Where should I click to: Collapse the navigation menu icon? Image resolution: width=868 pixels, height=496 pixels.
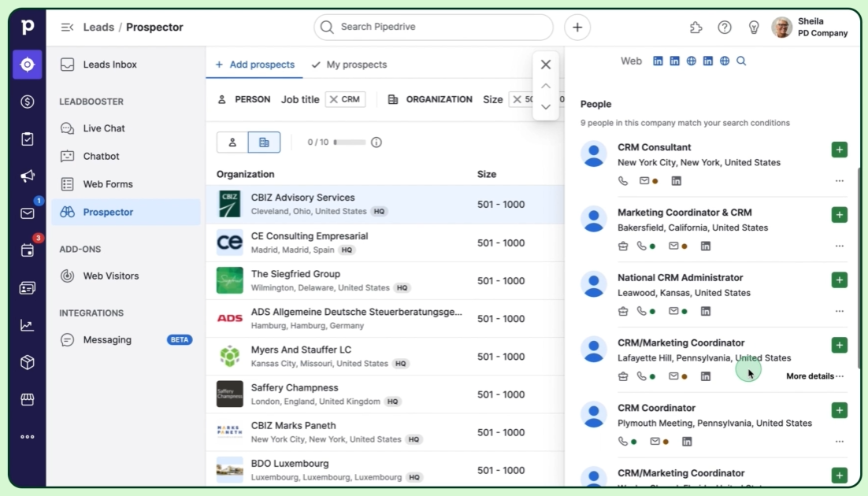click(67, 27)
